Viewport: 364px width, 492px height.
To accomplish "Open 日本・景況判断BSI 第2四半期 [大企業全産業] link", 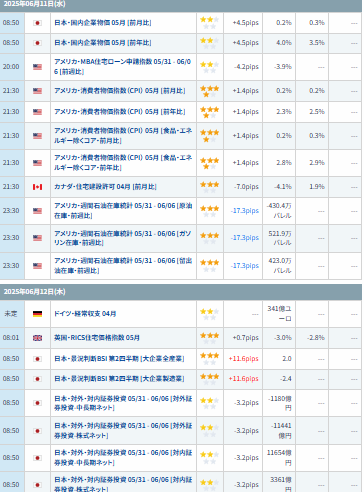I will [x=119, y=359].
